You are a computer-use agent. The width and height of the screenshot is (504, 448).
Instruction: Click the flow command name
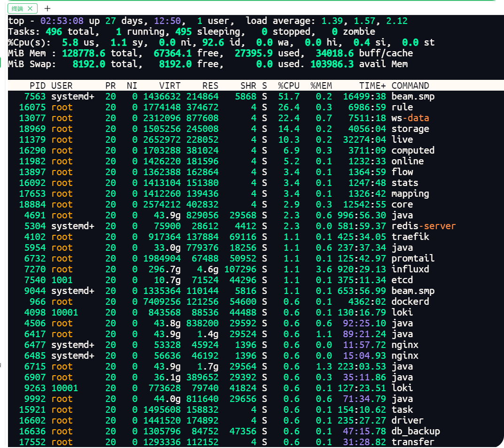point(402,172)
